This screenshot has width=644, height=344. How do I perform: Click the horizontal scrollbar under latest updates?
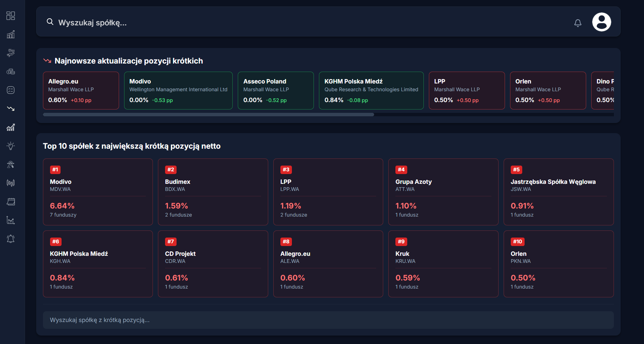(208, 115)
